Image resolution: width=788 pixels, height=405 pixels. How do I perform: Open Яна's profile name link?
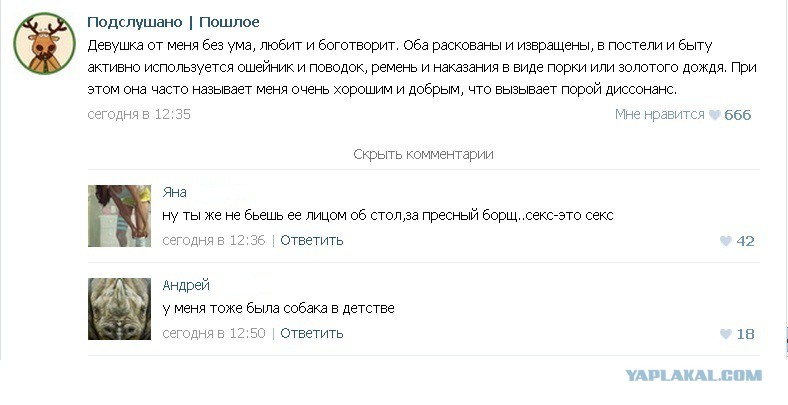click(x=174, y=192)
